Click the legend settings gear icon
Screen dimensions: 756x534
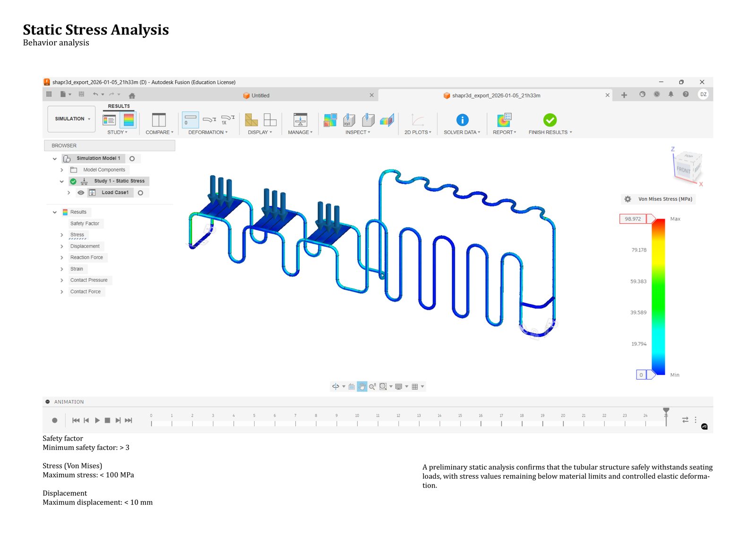[627, 199]
